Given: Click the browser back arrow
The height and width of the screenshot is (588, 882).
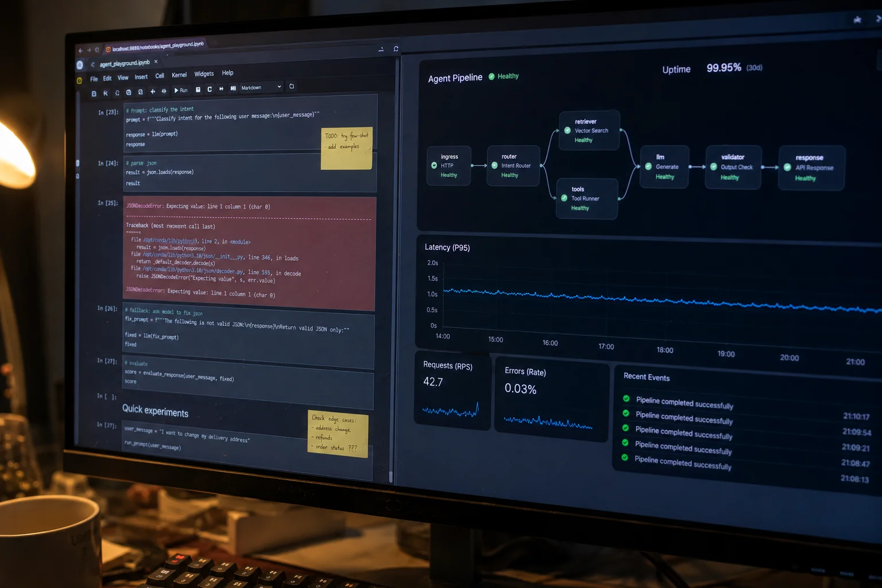Looking at the screenshot, I should click(x=81, y=51).
